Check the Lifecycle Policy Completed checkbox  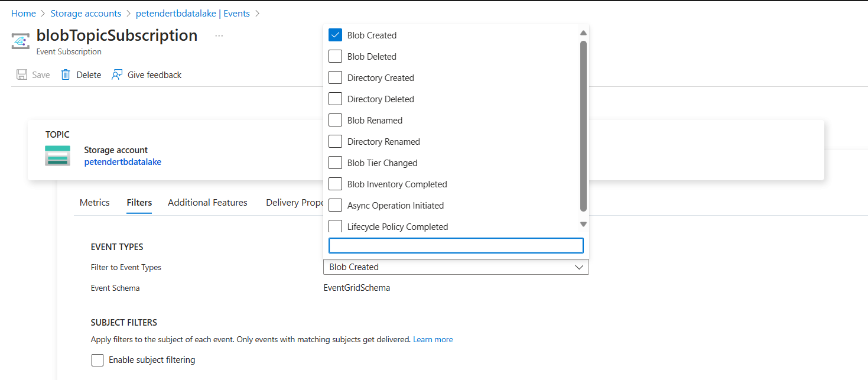(x=335, y=226)
